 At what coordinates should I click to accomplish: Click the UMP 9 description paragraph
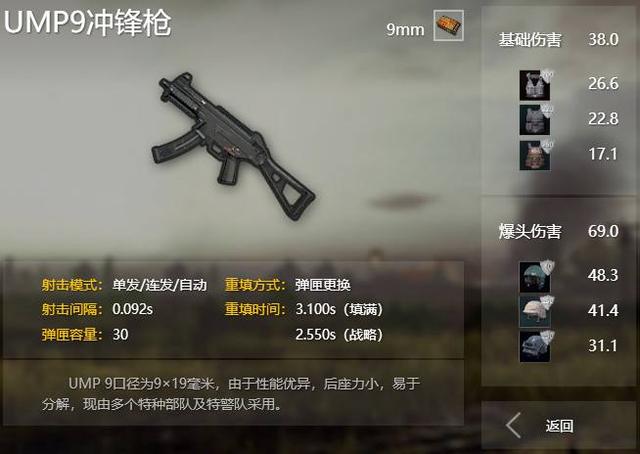coord(231,394)
